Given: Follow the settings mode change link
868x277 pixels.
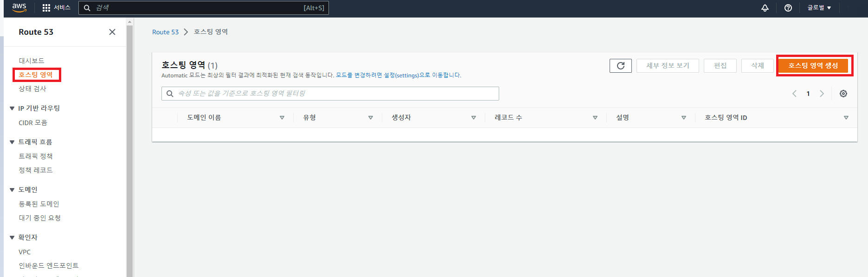Looking at the screenshot, I should [x=399, y=75].
